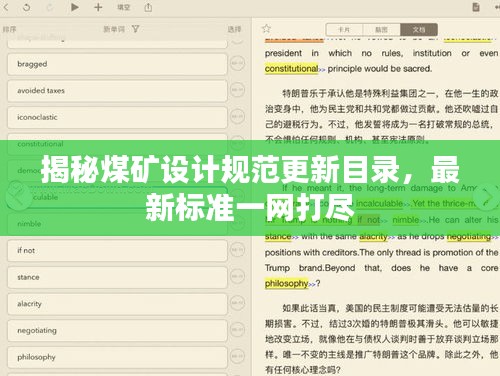Click the document page icon at top right
The width and height of the screenshot is (500, 376).
click(x=476, y=7)
